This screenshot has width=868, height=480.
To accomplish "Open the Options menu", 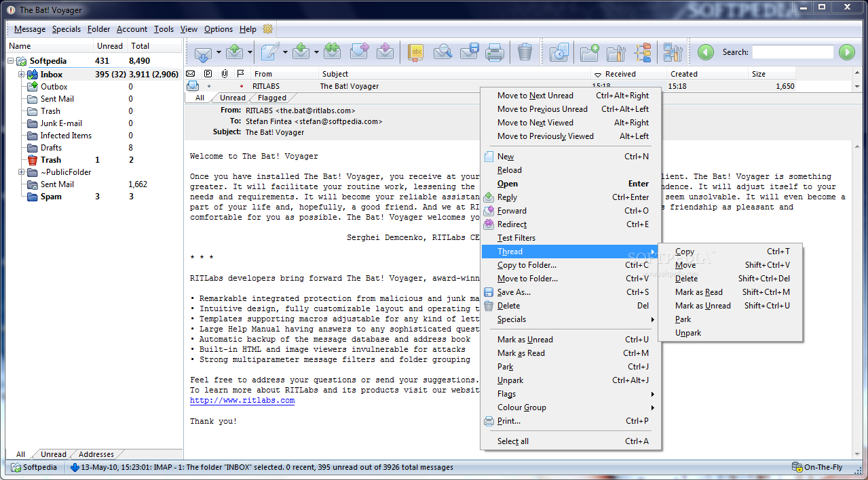I will [x=219, y=29].
